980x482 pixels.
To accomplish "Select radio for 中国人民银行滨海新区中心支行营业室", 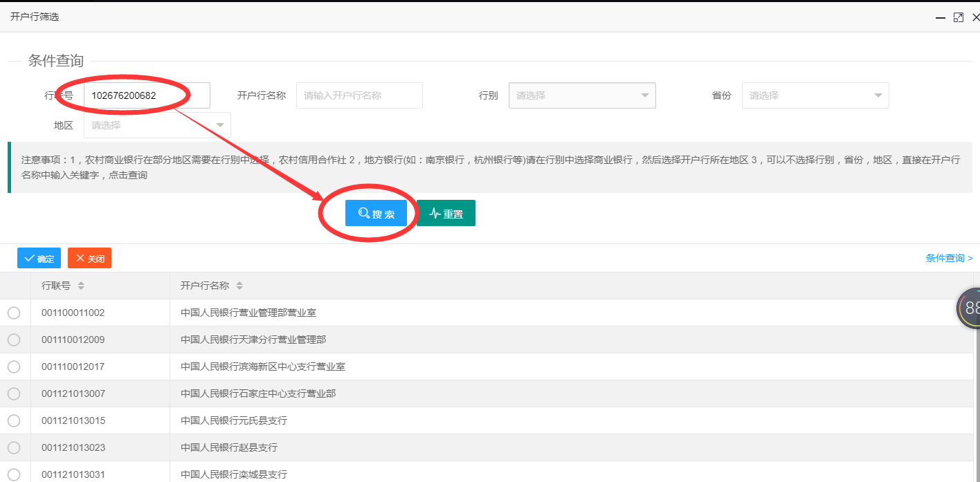I will pyautogui.click(x=14, y=367).
